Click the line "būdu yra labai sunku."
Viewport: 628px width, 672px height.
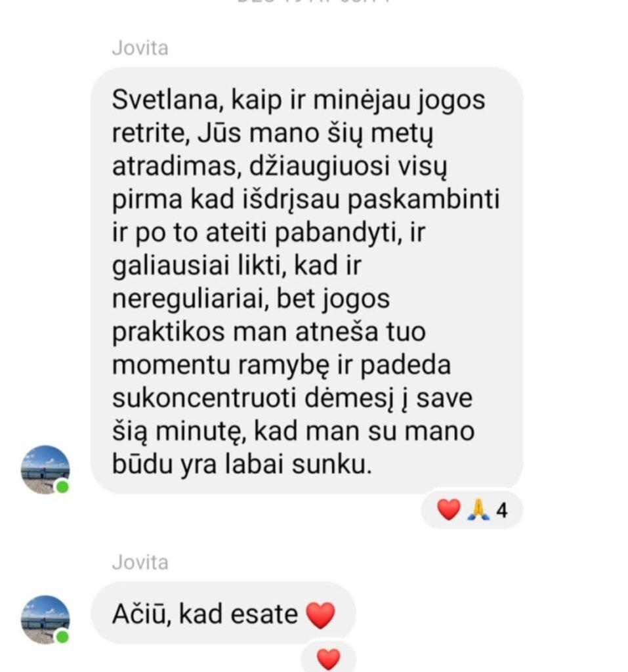241,464
